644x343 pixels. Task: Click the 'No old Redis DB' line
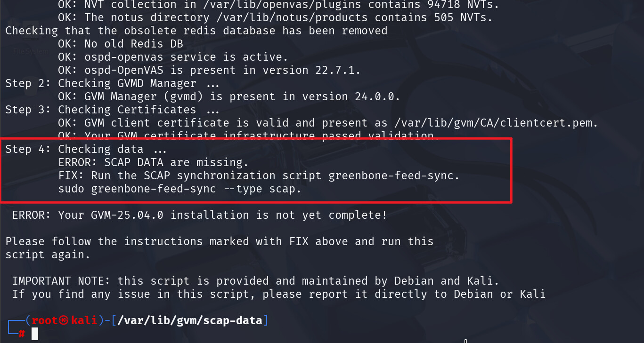pos(120,44)
